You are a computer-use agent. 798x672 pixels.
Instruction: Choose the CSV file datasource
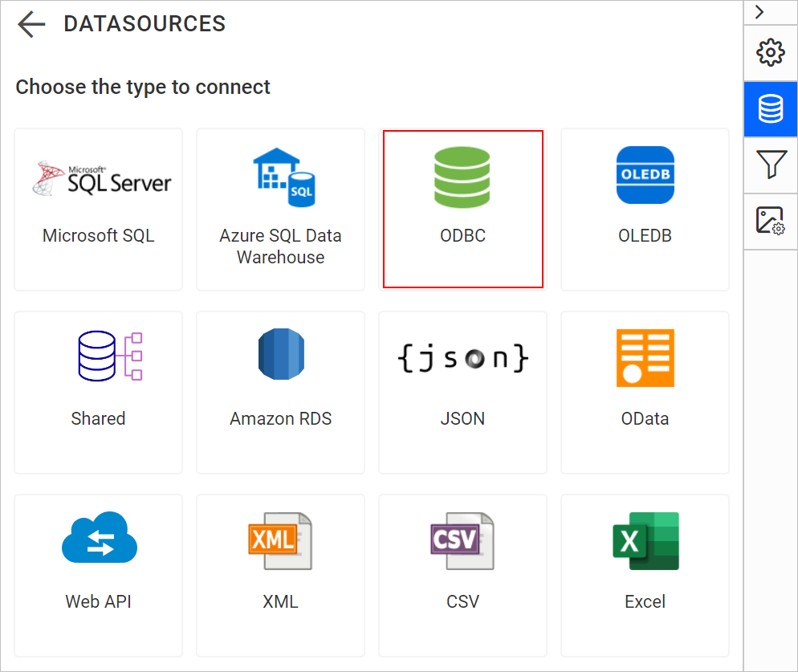(x=462, y=576)
